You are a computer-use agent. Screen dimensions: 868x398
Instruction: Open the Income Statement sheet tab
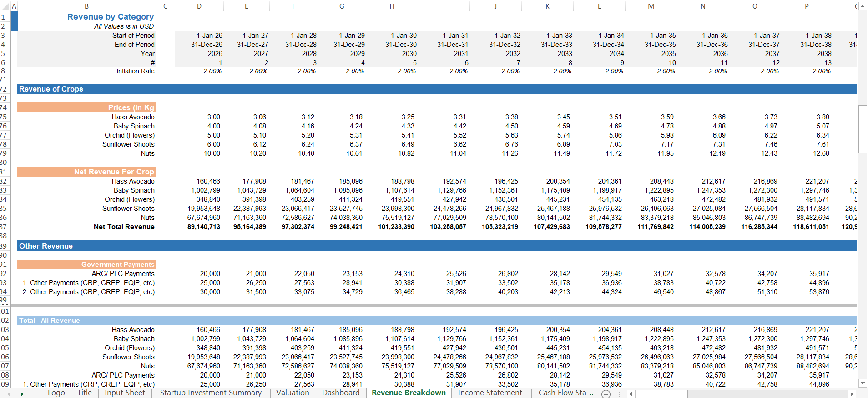490,393
